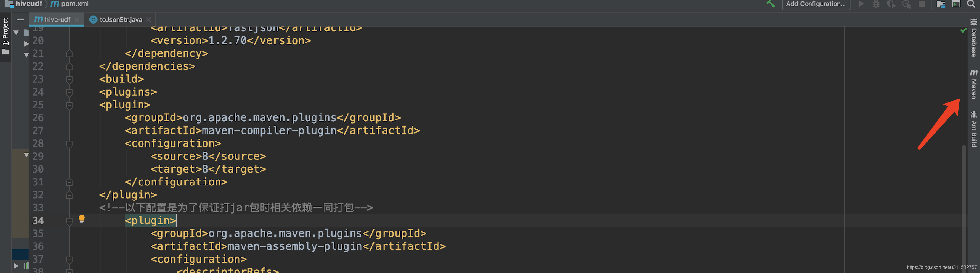Close the hive-udf tab

77,19
